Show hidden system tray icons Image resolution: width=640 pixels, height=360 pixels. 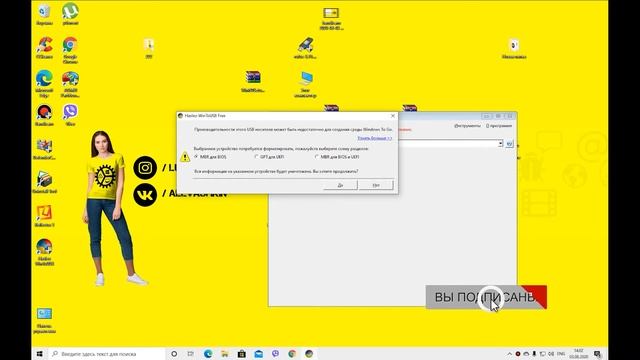(509, 353)
